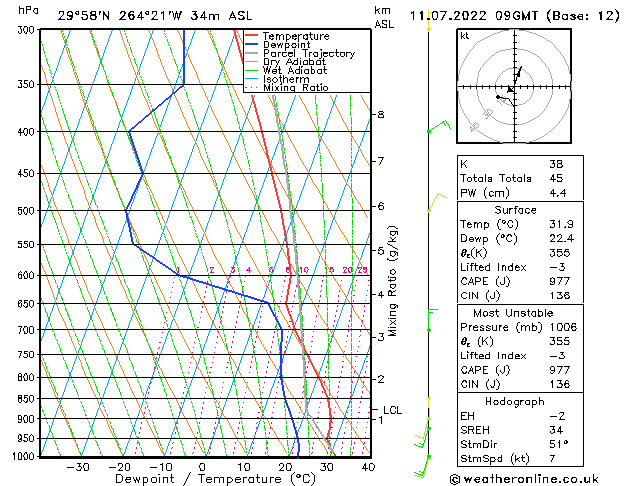Click the 'LCL' marker label

click(392, 410)
